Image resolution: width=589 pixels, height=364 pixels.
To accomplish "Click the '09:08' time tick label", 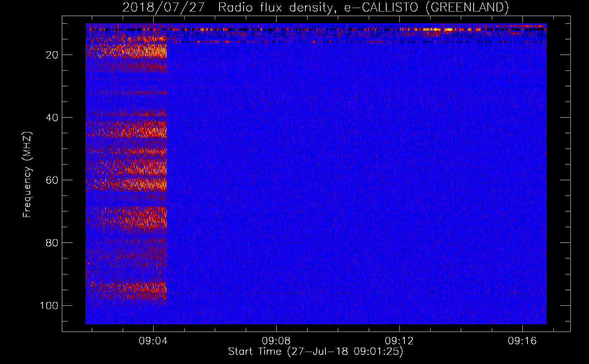I will coord(276,341).
